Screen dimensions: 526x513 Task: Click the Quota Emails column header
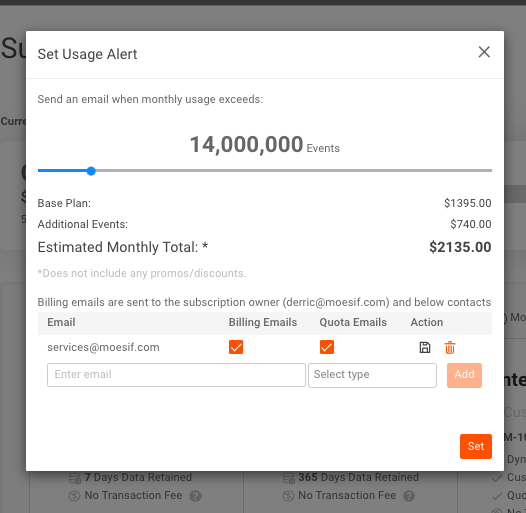tap(353, 322)
